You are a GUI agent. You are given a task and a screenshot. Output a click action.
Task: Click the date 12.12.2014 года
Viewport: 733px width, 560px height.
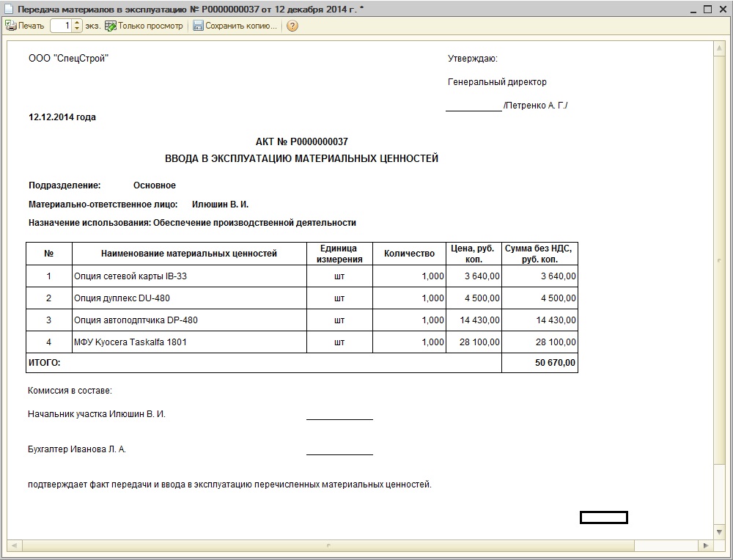pos(62,117)
